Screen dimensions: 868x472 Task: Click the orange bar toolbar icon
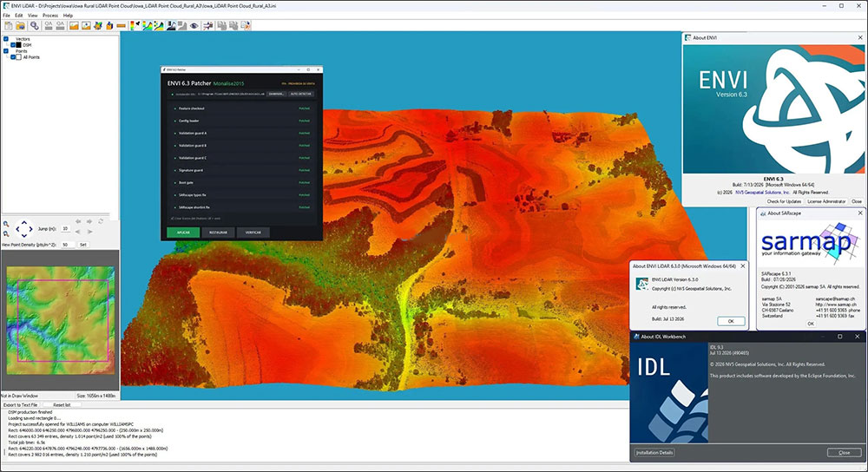click(x=122, y=25)
